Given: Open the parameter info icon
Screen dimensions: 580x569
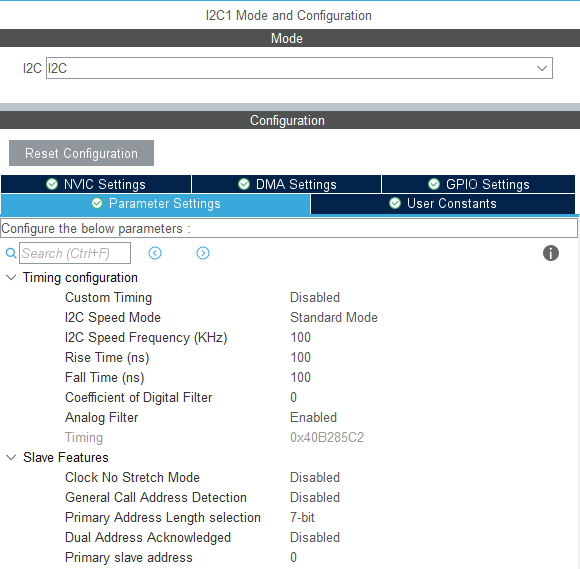Looking at the screenshot, I should (551, 253).
